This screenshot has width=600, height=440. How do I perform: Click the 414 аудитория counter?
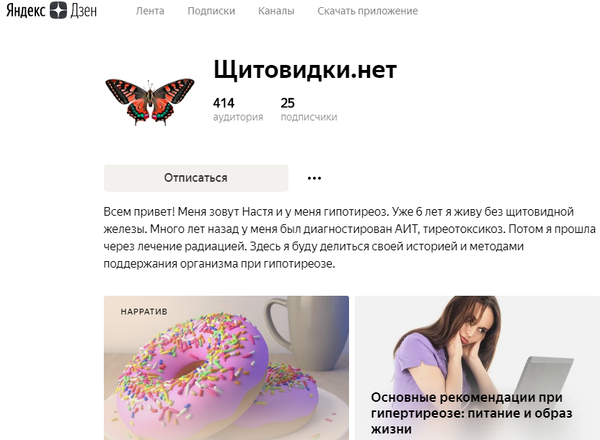238,109
